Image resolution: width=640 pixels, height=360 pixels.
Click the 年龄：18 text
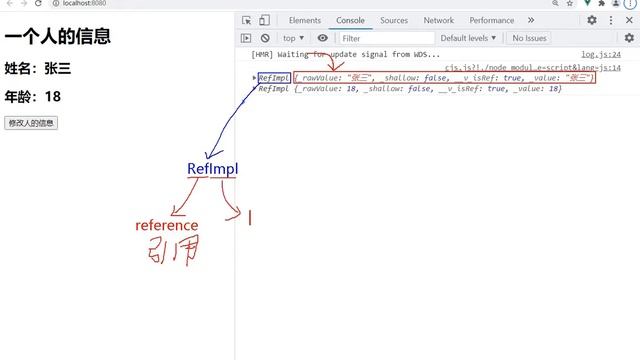33,97
